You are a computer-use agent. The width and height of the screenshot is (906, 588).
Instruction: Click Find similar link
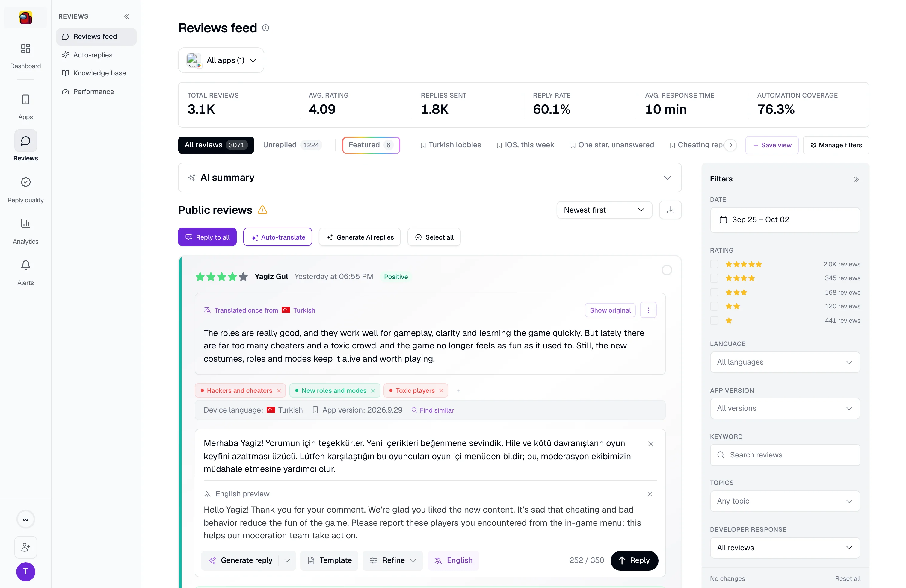(433, 410)
